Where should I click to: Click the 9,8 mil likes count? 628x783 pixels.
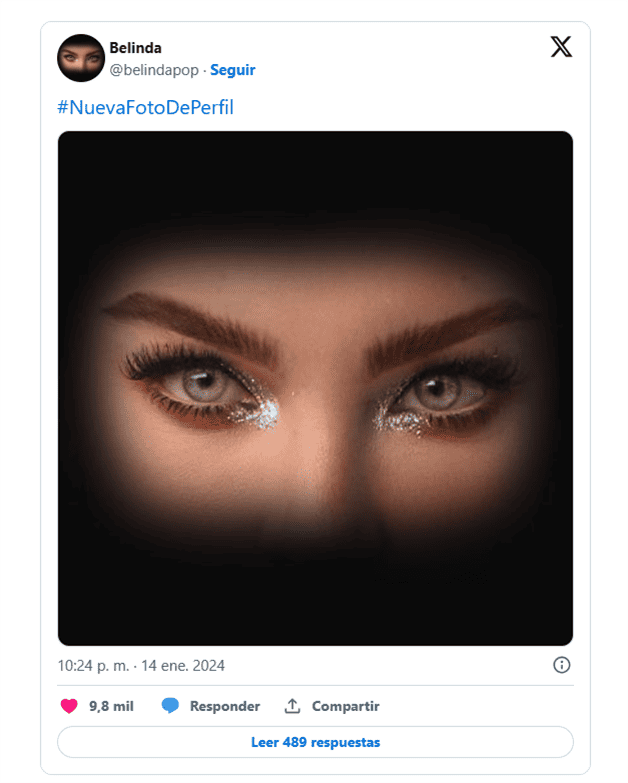pyautogui.click(x=111, y=706)
